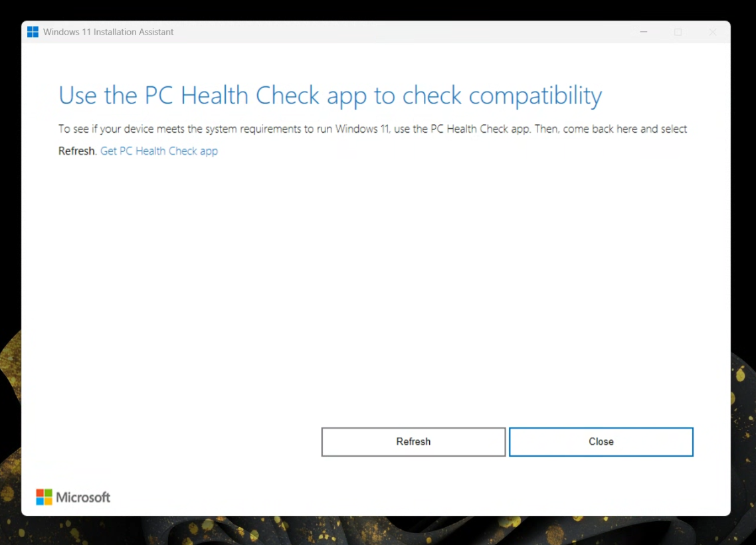Click the desktop wallpaper below the window
Screen dimensions: 756x545
point(399,531)
